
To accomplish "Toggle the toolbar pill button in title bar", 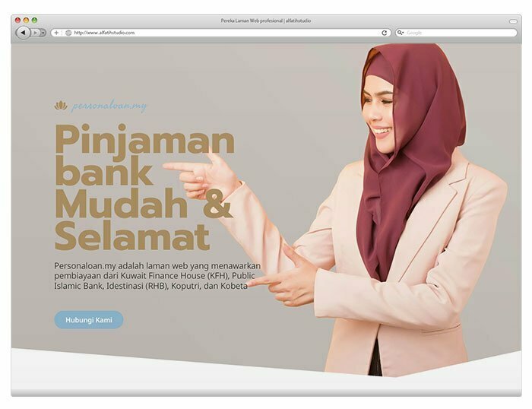I will click(x=513, y=21).
